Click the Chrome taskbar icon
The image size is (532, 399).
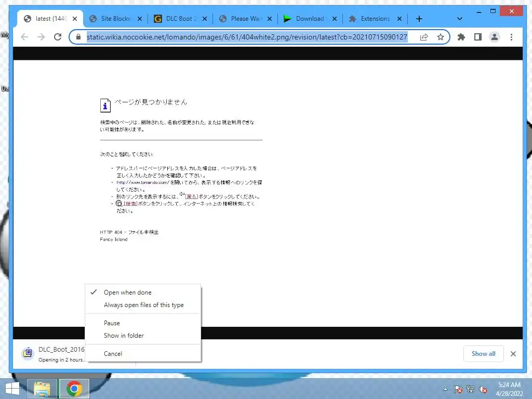pos(74,389)
